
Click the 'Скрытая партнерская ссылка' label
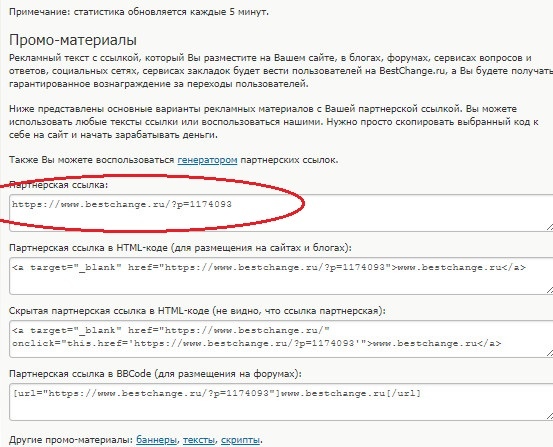(x=198, y=311)
